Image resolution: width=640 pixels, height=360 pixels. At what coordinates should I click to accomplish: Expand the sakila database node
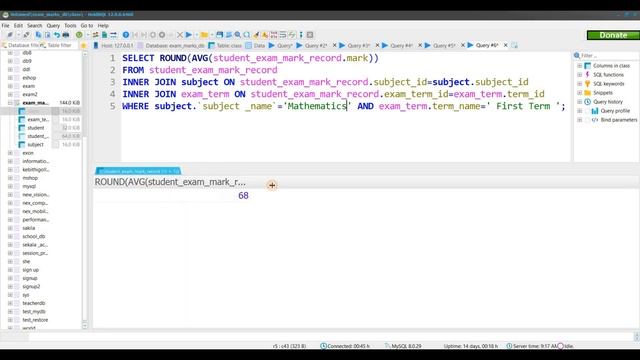[10, 228]
